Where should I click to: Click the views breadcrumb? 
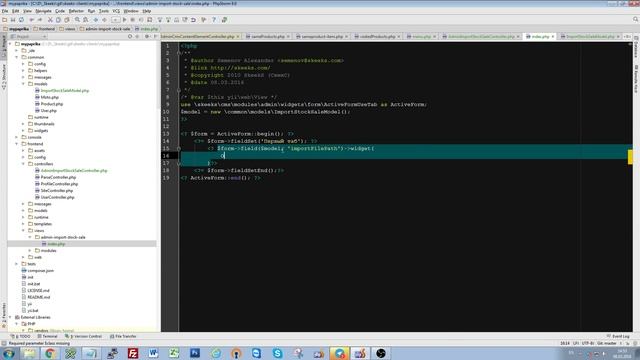point(67,29)
